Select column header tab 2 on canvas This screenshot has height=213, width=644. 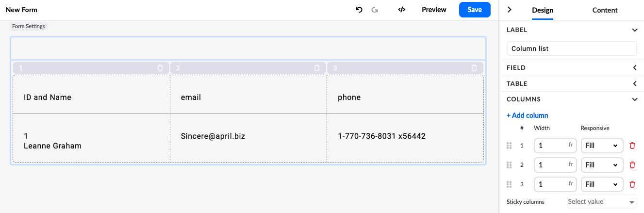pyautogui.click(x=248, y=68)
